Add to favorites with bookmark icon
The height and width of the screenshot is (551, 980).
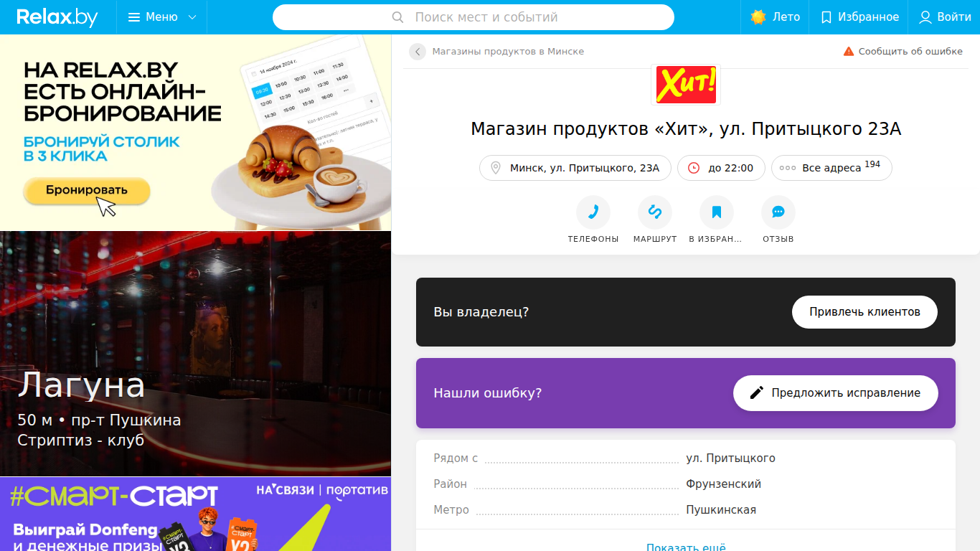click(717, 212)
